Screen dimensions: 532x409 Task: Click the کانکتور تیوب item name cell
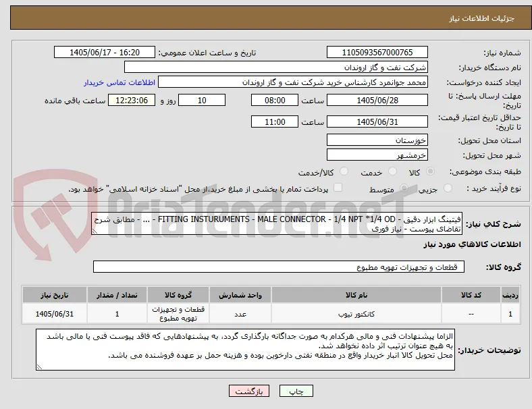click(356, 314)
